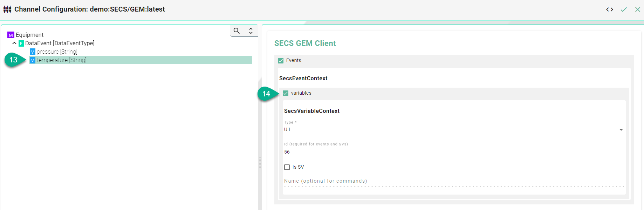Screen dimensions: 644x210
Task: Enable the Is SV checkbox
Action: coord(287,167)
